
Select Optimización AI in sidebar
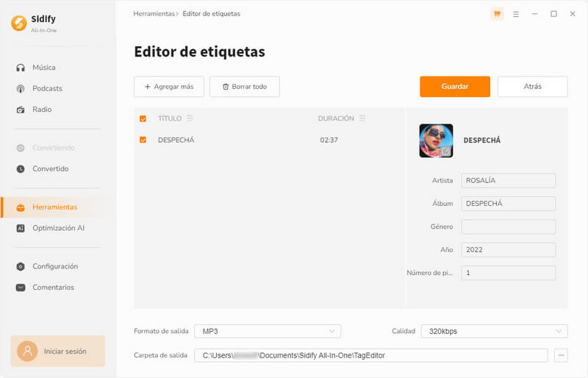[x=59, y=228]
